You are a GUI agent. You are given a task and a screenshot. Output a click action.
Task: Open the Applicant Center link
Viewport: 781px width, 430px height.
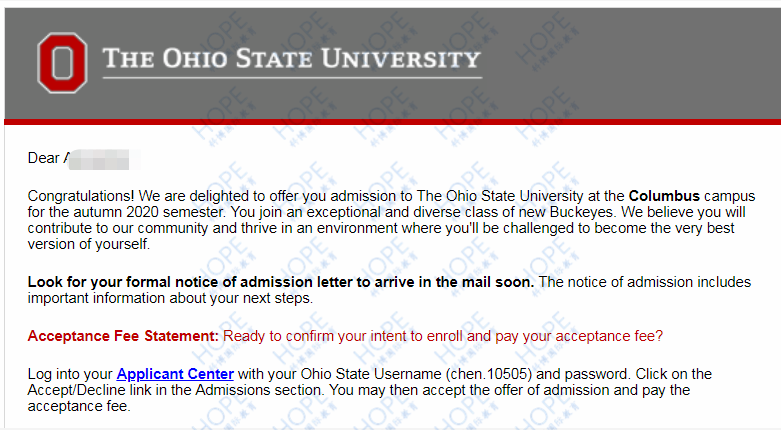click(x=175, y=374)
